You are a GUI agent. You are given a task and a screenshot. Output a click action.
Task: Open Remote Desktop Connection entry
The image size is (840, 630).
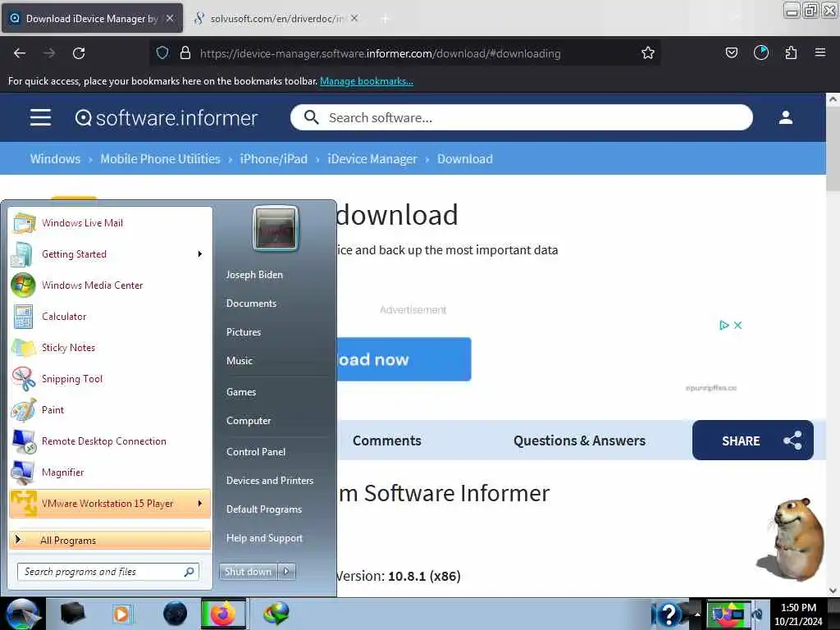[x=111, y=441]
